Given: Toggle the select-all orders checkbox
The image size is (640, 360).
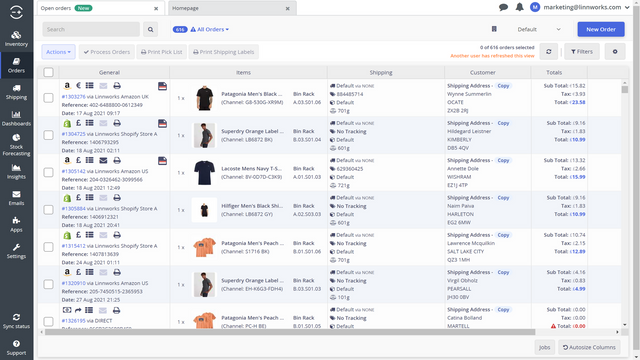Looking at the screenshot, I should 49,72.
